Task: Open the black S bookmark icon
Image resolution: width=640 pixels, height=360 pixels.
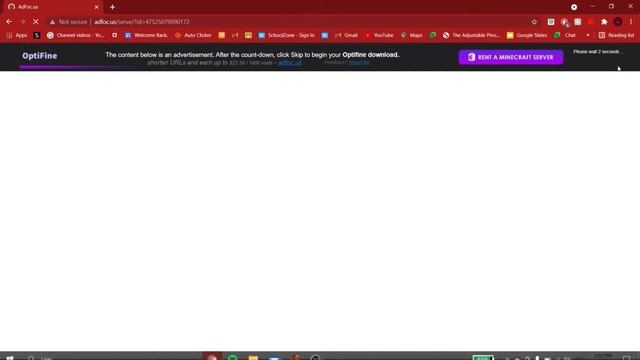Action: pos(37,36)
